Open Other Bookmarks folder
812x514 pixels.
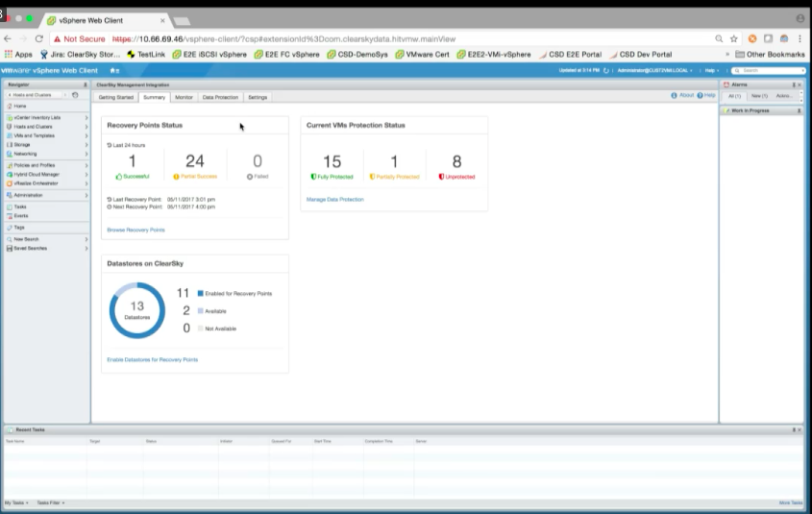click(770, 55)
